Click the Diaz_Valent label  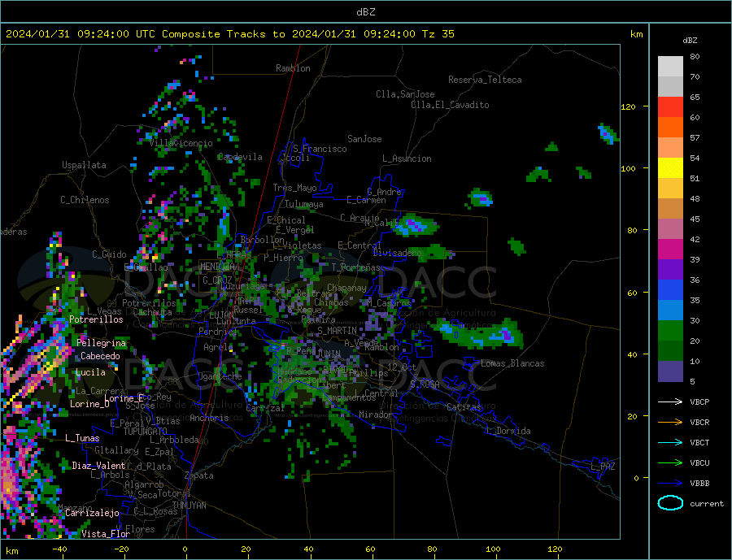pyautogui.click(x=98, y=465)
